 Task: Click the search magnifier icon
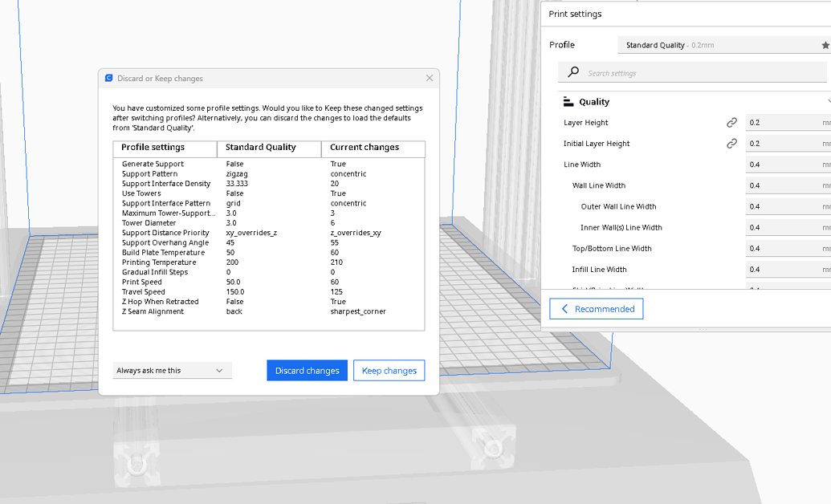tap(573, 72)
